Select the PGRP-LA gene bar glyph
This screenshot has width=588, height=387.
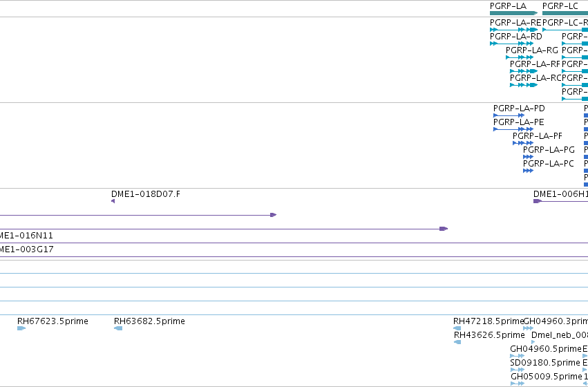click(514, 13)
